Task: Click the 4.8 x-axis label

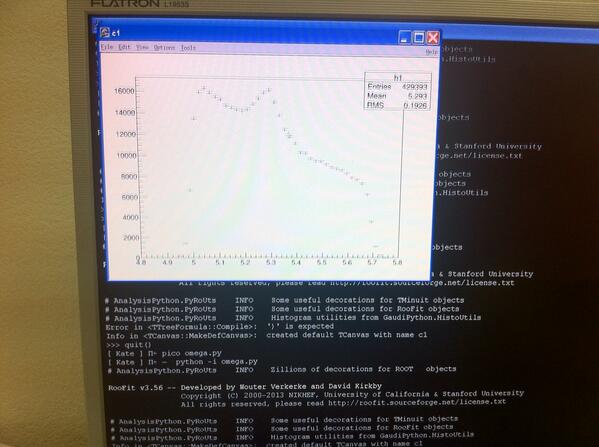Action: (141, 262)
